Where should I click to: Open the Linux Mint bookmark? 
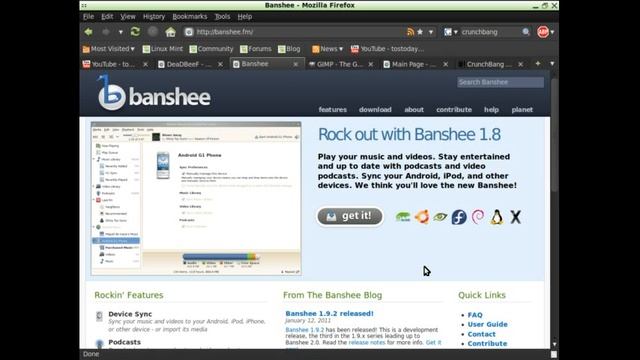[x=162, y=49]
